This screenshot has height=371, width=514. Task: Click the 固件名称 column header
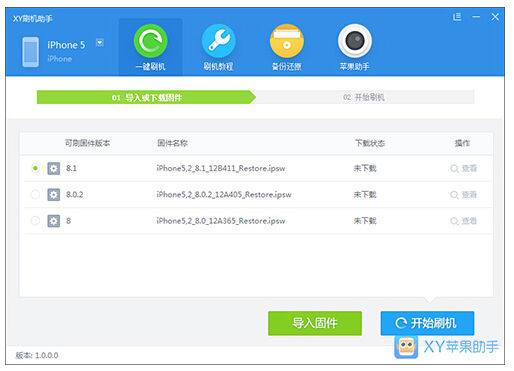172,143
